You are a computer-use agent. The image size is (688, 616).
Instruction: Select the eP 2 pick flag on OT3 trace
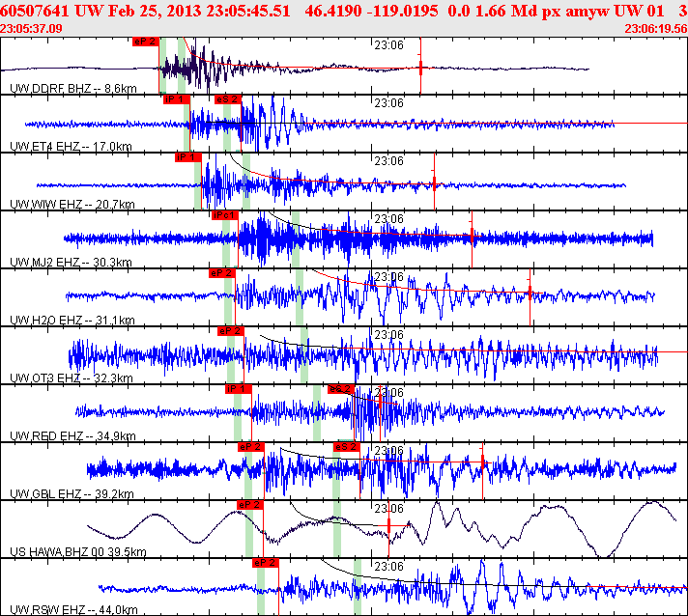pyautogui.click(x=230, y=331)
